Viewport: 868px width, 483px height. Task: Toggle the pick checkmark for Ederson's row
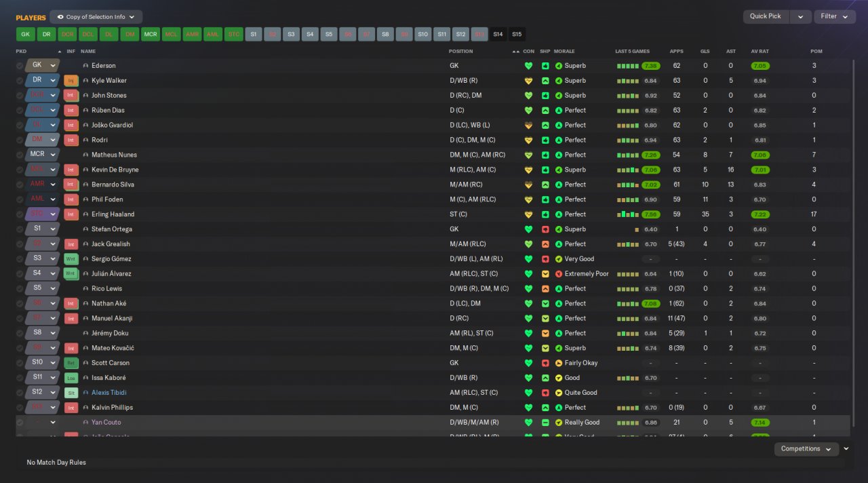20,66
